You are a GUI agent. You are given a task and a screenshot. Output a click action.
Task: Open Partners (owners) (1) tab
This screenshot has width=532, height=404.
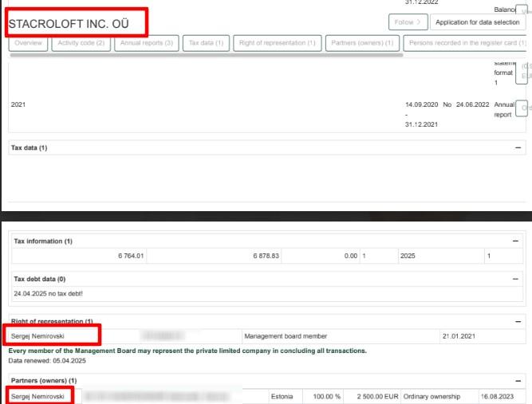point(362,43)
